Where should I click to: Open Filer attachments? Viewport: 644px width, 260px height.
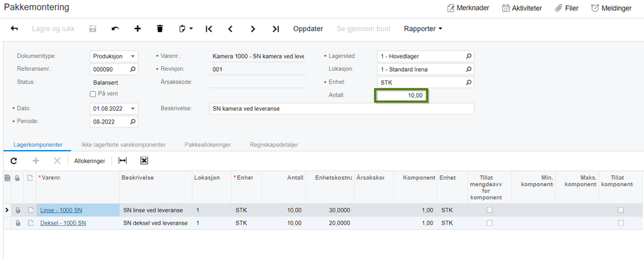(x=567, y=8)
